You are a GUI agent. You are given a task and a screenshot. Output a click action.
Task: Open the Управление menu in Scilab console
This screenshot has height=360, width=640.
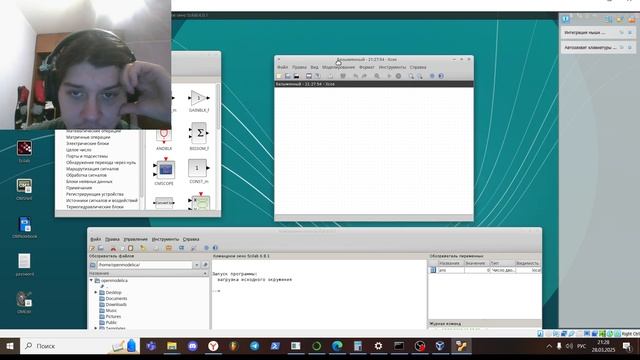[x=136, y=239]
